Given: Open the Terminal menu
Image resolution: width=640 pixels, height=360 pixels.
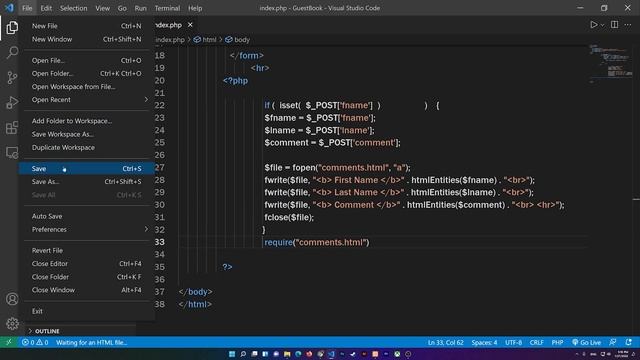Looking at the screenshot, I should point(167,8).
